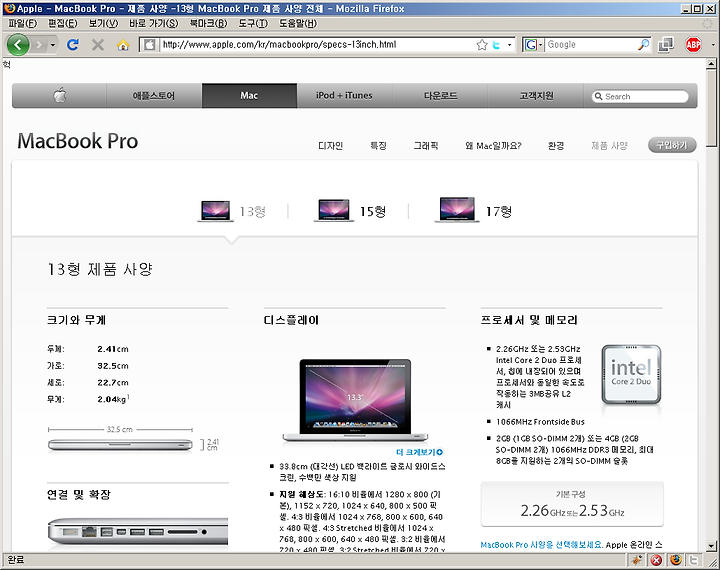
Task: Open the iPod + iTunes tab
Action: 344,96
